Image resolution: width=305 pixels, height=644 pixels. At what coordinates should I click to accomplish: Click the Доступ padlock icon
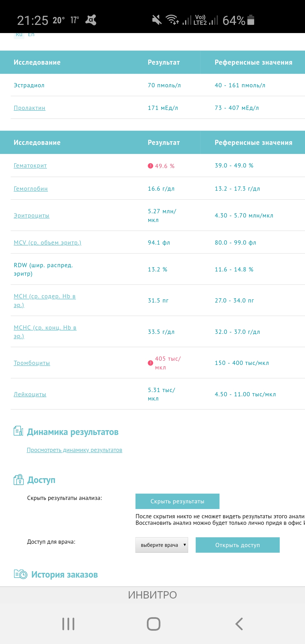pos(19,479)
